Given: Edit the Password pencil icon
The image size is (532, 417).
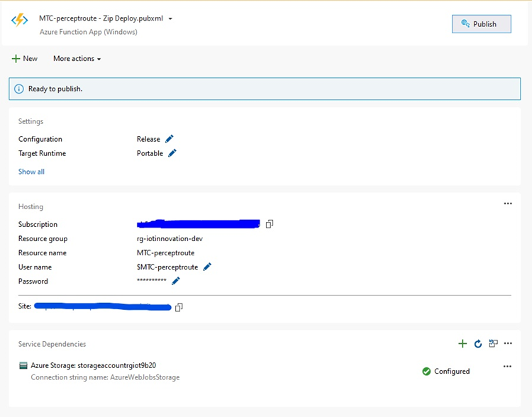Looking at the screenshot, I should 175,281.
